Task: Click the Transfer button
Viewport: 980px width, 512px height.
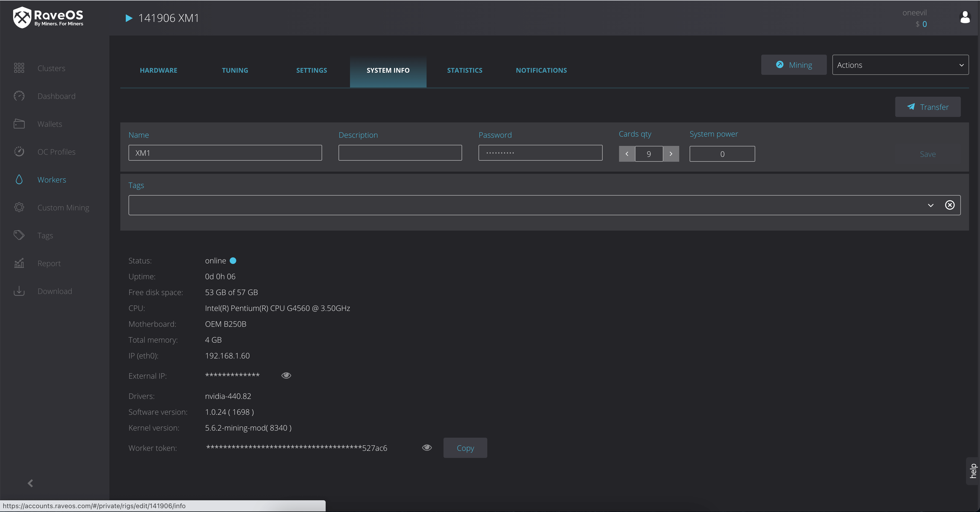Action: click(x=928, y=107)
